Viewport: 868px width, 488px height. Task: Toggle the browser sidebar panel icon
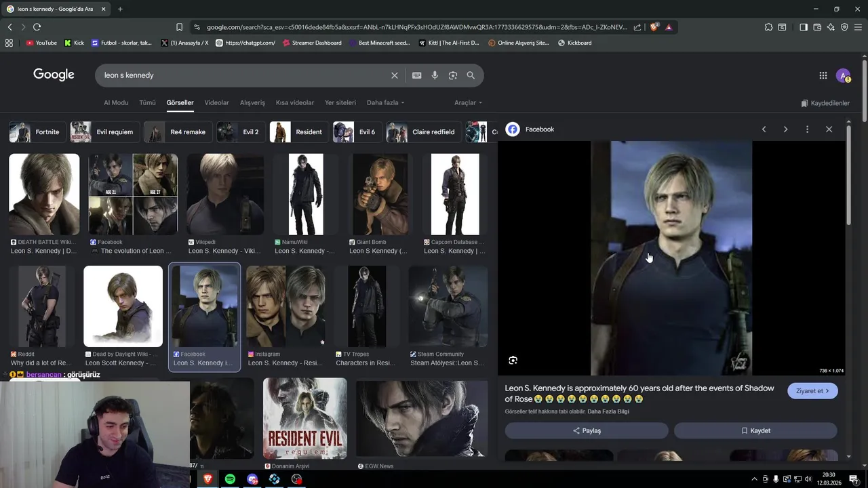pyautogui.click(x=804, y=27)
